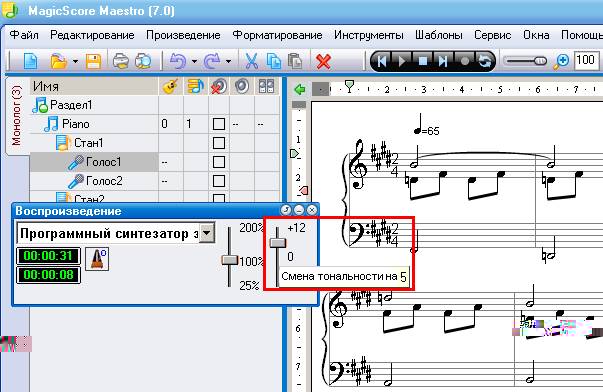Image resolution: width=603 pixels, height=392 pixels.
Task: Click the New document icon
Action: tap(31, 61)
